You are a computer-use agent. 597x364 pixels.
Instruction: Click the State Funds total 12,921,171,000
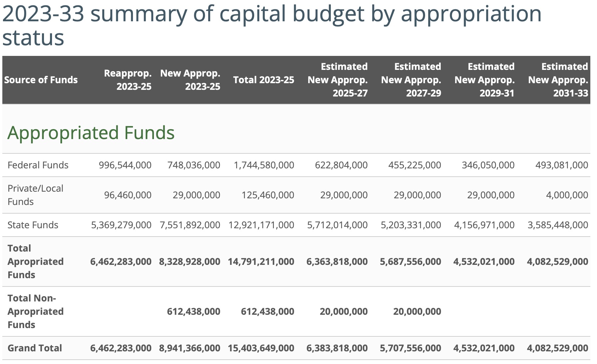pos(261,225)
